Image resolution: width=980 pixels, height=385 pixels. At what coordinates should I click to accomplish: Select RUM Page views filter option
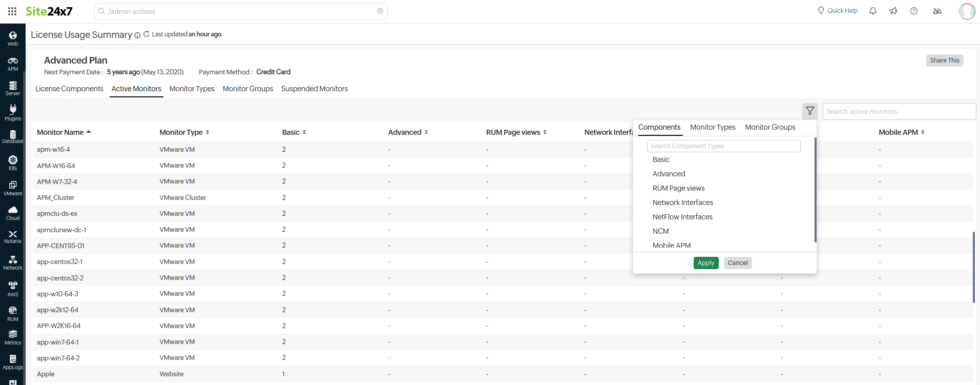pos(678,188)
